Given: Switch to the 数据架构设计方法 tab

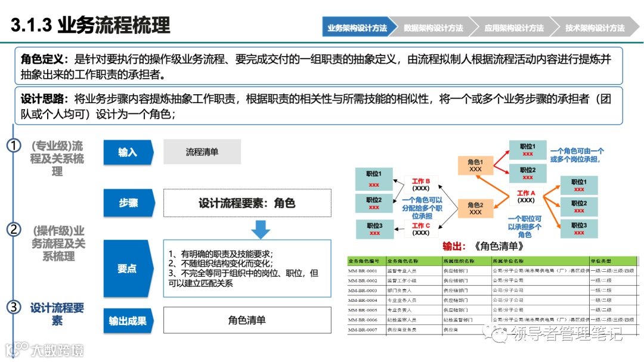Looking at the screenshot, I should tap(434, 28).
